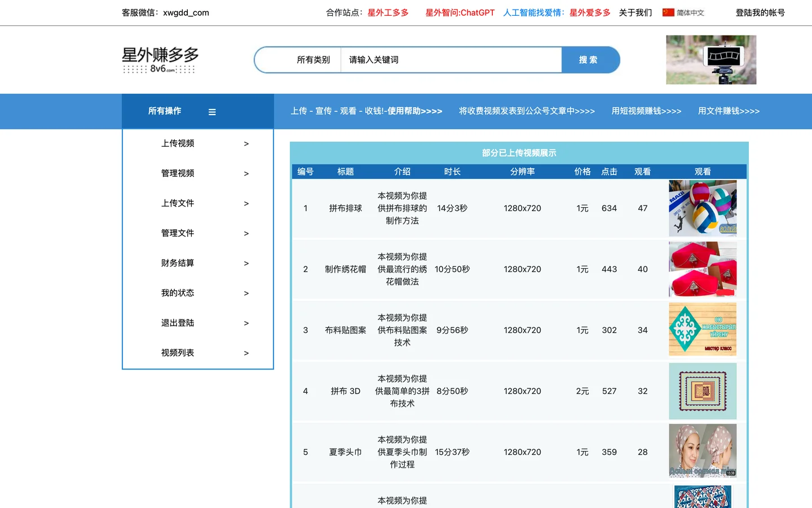
Task: Open the 拼布 3D video thumbnail
Action: pos(703,391)
